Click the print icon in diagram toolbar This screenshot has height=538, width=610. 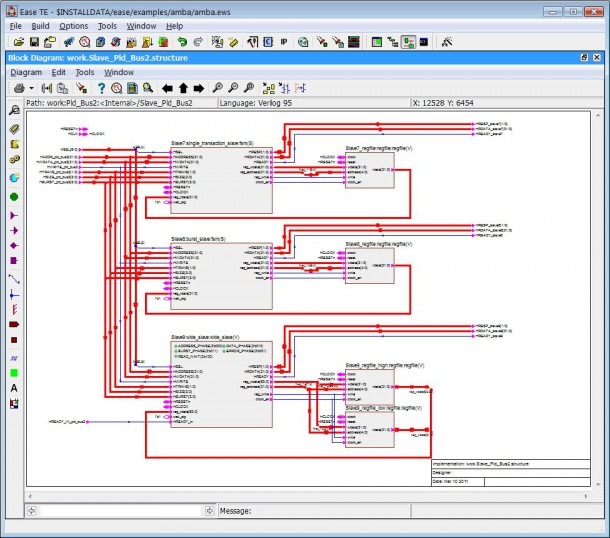coord(19,88)
